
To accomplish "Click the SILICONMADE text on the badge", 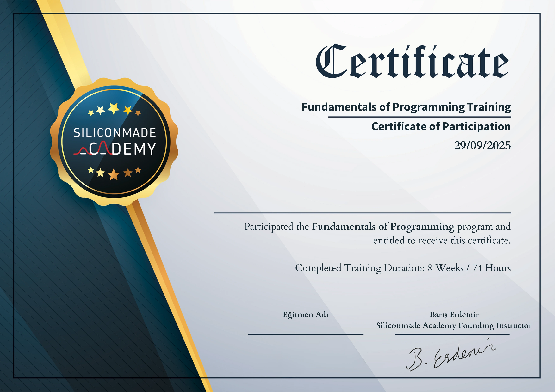I will point(115,133).
